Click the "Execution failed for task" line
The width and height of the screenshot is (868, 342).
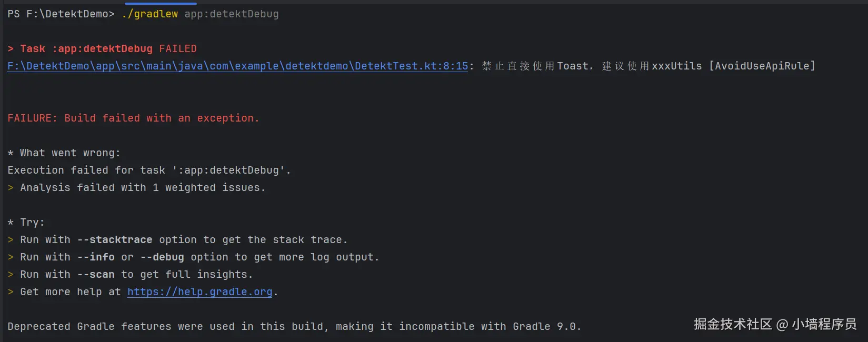coord(149,170)
